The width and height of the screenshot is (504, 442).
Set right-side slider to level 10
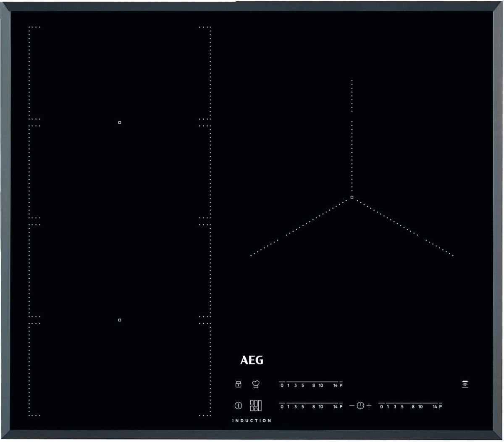tap(420, 407)
